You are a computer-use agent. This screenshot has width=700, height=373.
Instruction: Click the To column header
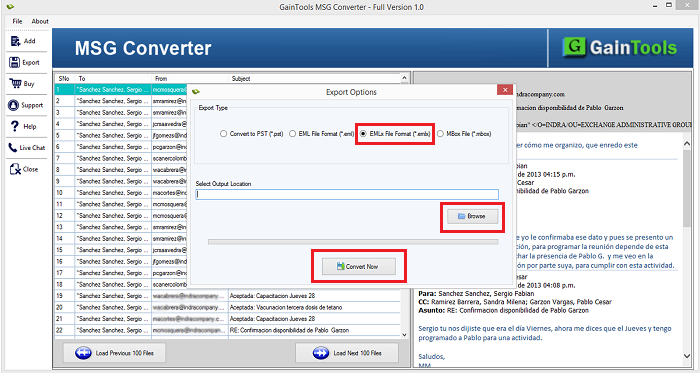pos(113,79)
